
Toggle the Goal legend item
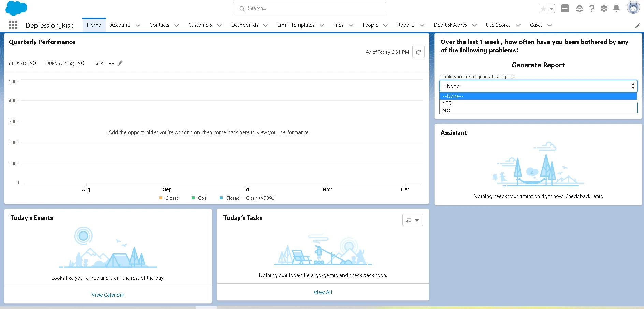pos(200,198)
